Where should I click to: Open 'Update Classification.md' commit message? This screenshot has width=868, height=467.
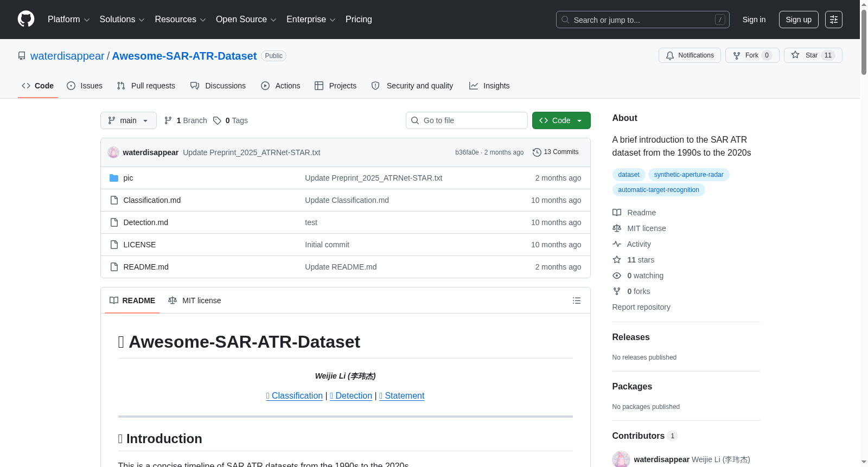tap(347, 200)
